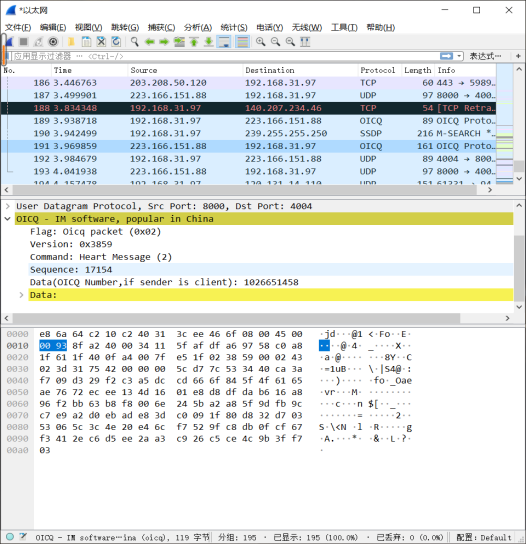Click the 表达式… button
The image size is (526, 545).
tap(485, 56)
